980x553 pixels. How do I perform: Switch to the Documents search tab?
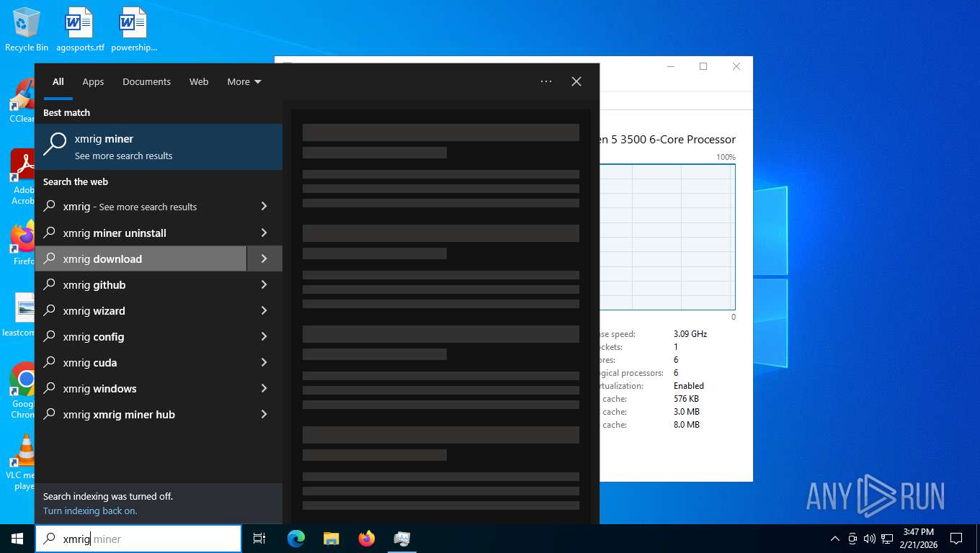point(146,82)
